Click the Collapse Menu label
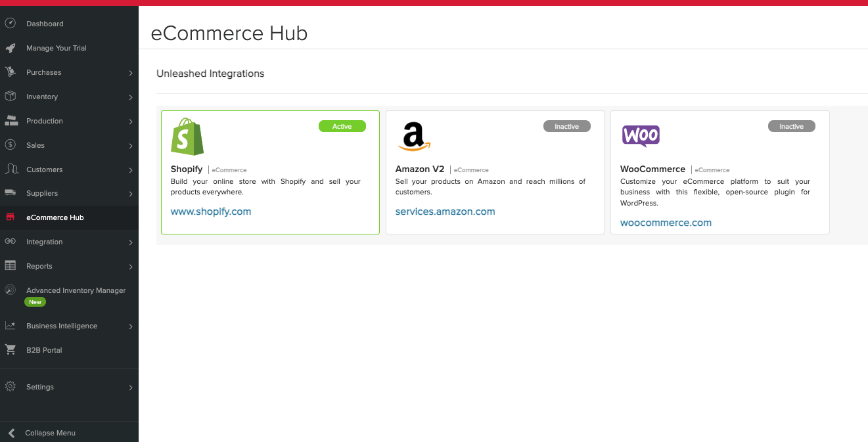868x442 pixels. (x=50, y=433)
